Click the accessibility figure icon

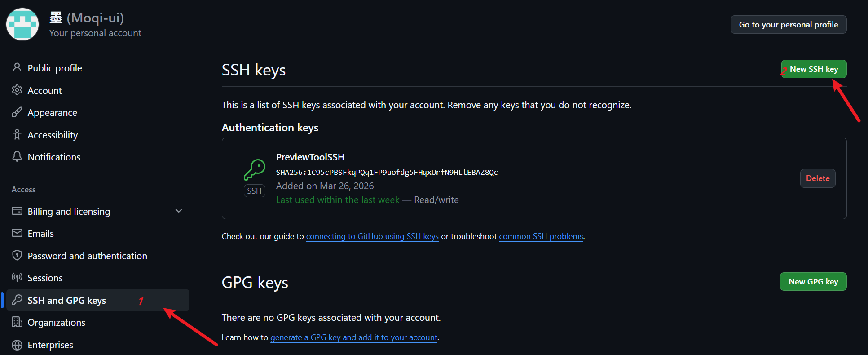(x=17, y=134)
